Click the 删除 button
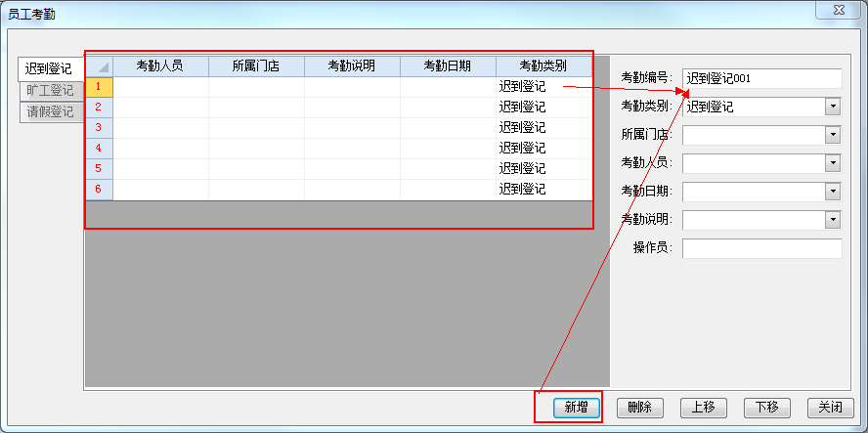Image resolution: width=868 pixels, height=433 pixels. coord(640,408)
